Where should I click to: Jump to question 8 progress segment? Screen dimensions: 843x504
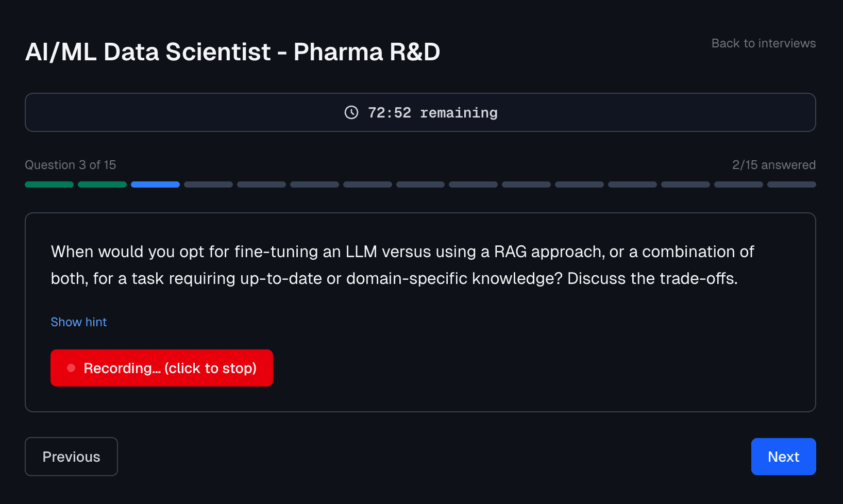coord(420,184)
